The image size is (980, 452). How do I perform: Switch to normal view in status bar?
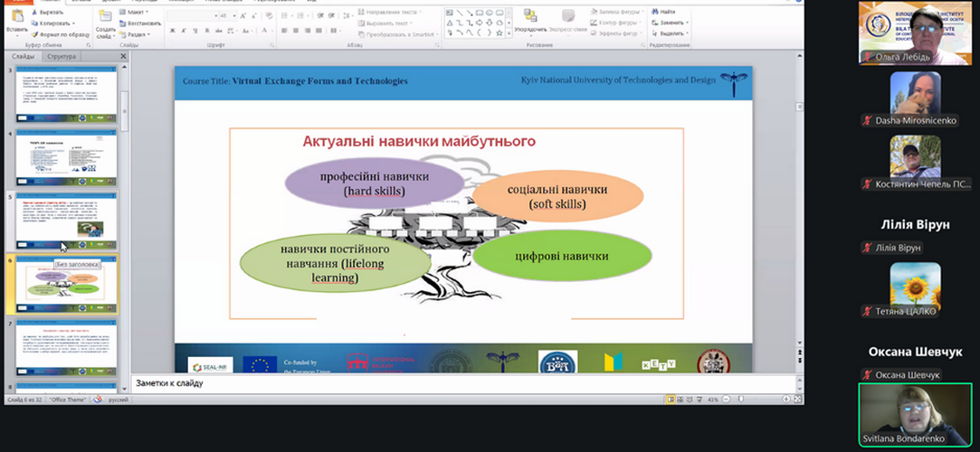pyautogui.click(x=671, y=399)
